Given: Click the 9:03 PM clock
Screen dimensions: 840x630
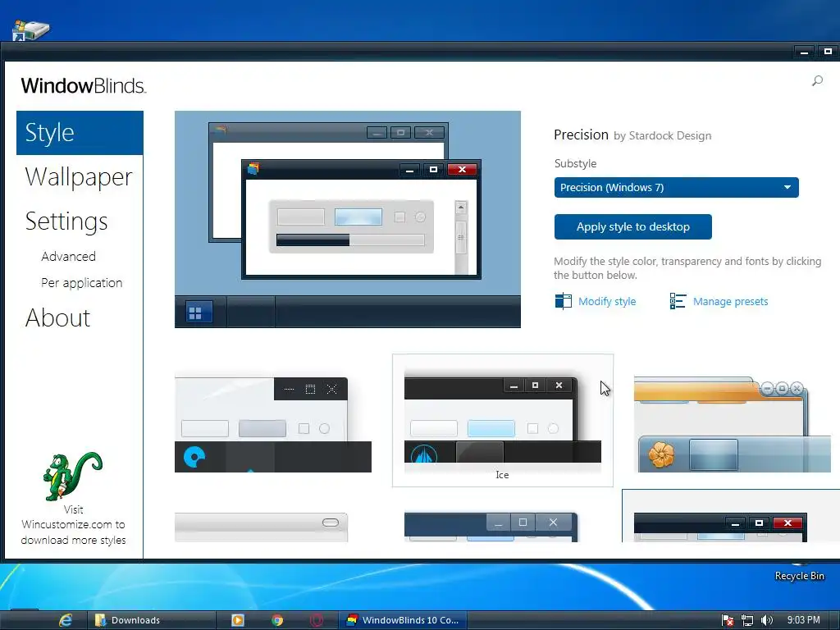Looking at the screenshot, I should [803, 620].
